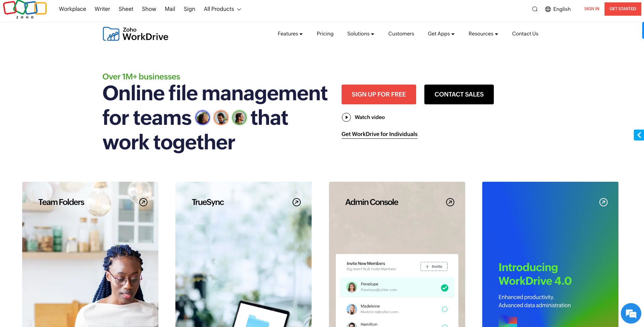Open the Show menu item
This screenshot has width=644, height=327.
point(149,9)
